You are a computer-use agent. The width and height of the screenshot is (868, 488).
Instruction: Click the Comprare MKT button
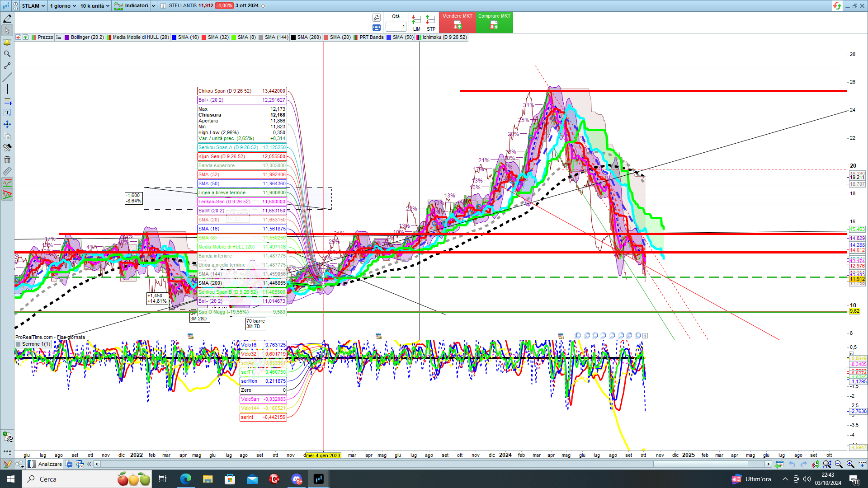(495, 22)
